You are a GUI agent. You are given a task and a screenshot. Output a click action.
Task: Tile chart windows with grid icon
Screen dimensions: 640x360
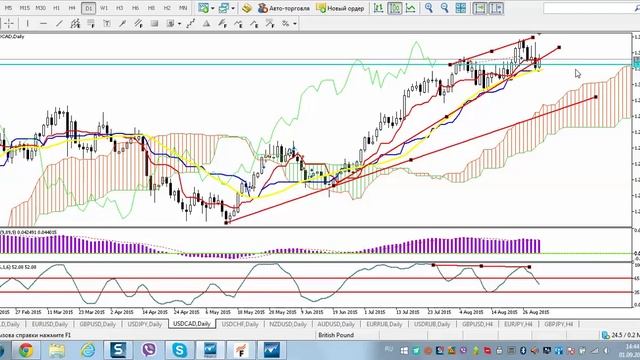tap(461, 8)
